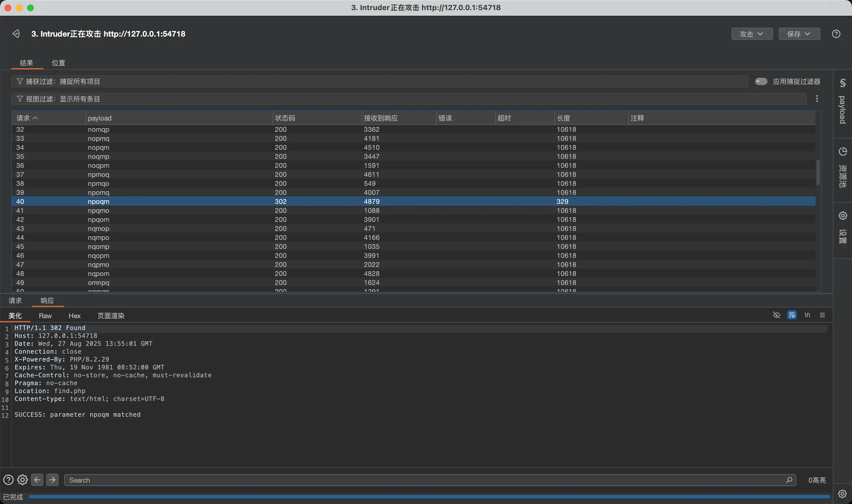Toggle hide-eye icon in response viewer
Screen dimensions: 852x504
pos(776,315)
